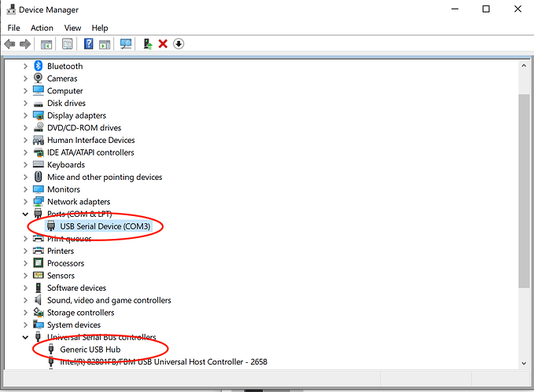Open the Help menu
This screenshot has width=534, height=392.
point(100,28)
